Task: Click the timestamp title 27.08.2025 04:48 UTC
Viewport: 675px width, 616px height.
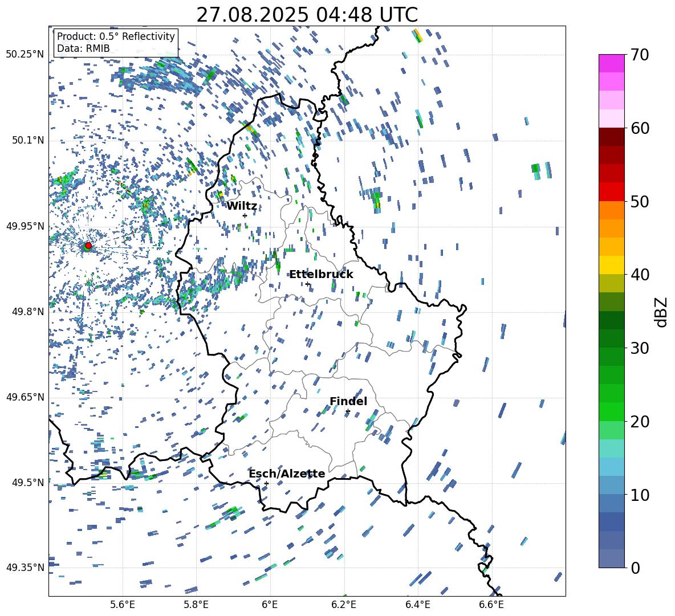Action: 307,15
